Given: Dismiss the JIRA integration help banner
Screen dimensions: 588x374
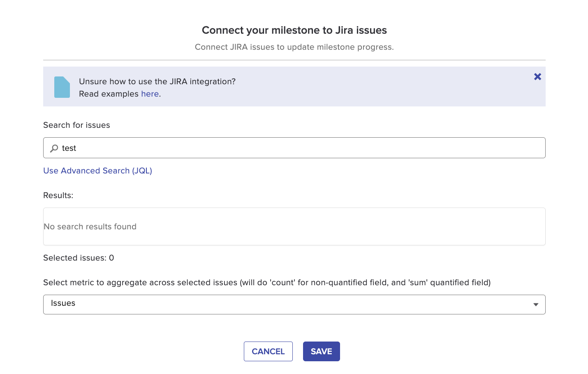Looking at the screenshot, I should [x=537, y=77].
